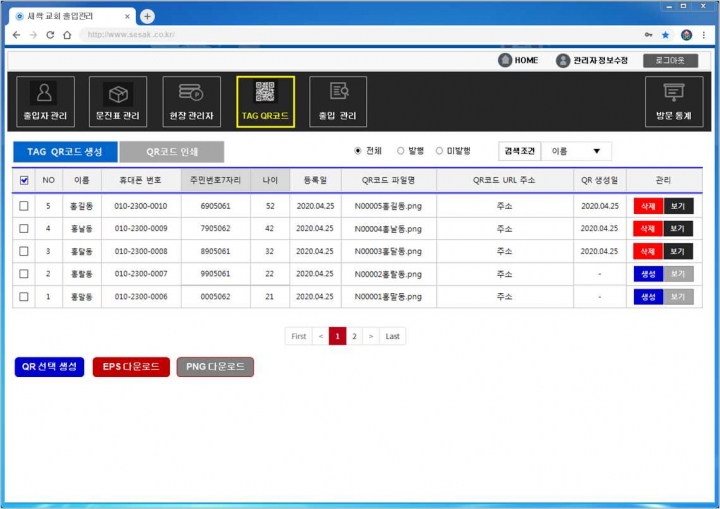Screen dimensions: 720x509
Task: Close the 새싹 교회 출입관리 tab
Action: [127, 17]
